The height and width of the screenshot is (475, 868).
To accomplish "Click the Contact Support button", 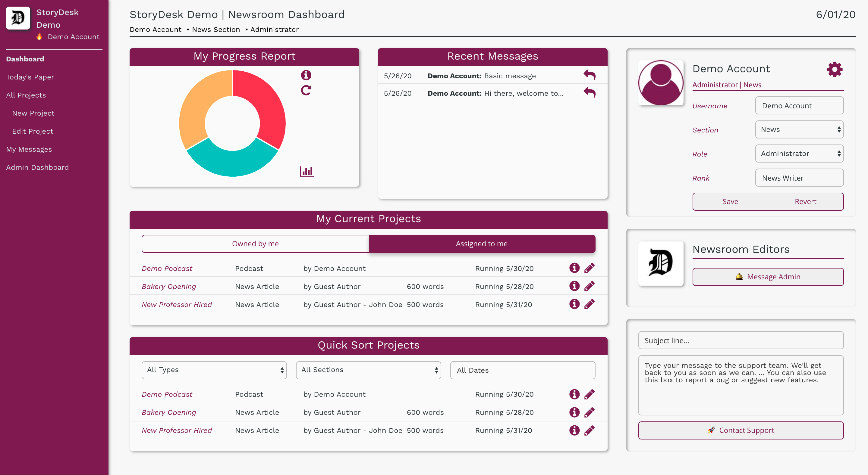I will pos(741,430).
